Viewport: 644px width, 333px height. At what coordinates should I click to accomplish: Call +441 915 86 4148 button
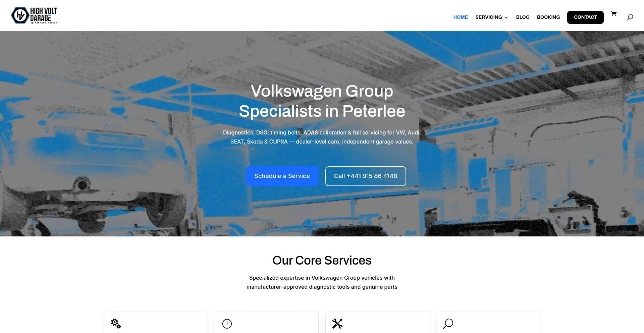click(366, 176)
